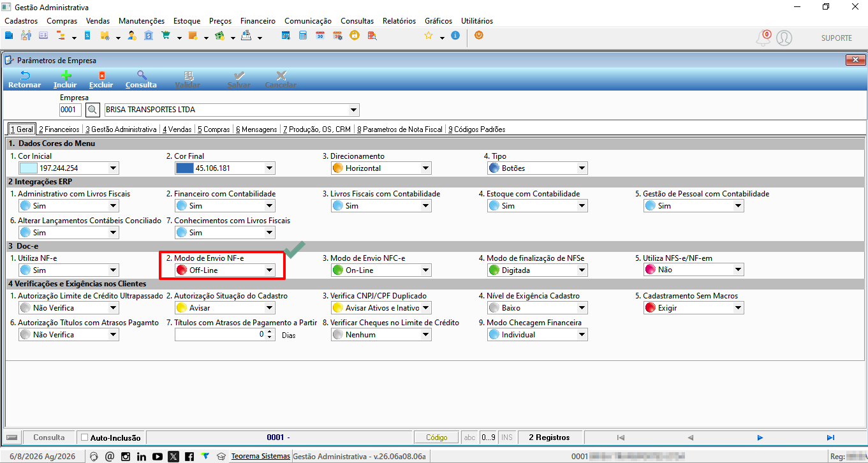Click the Empresa code field 0001
The width and height of the screenshot is (868, 463).
tap(70, 110)
